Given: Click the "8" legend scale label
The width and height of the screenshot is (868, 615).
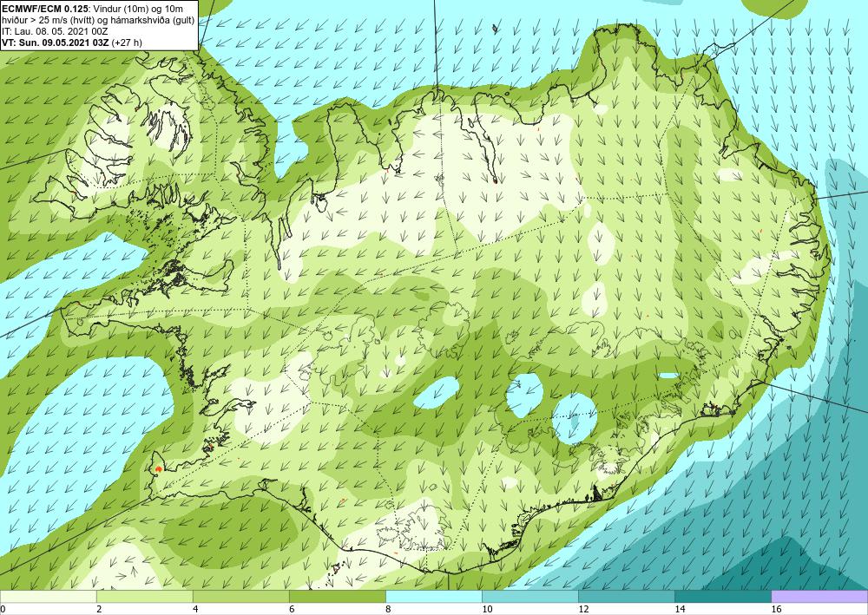Looking at the screenshot, I should (x=387, y=609).
